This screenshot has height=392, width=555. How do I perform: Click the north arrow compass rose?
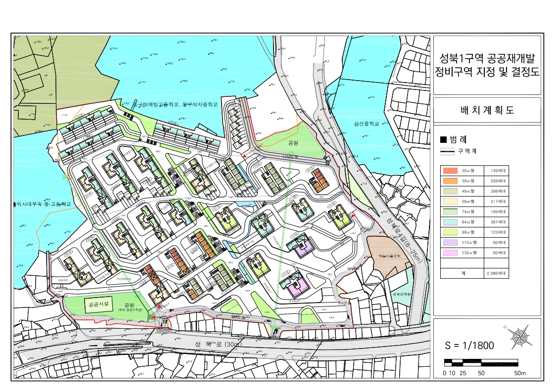520,337
